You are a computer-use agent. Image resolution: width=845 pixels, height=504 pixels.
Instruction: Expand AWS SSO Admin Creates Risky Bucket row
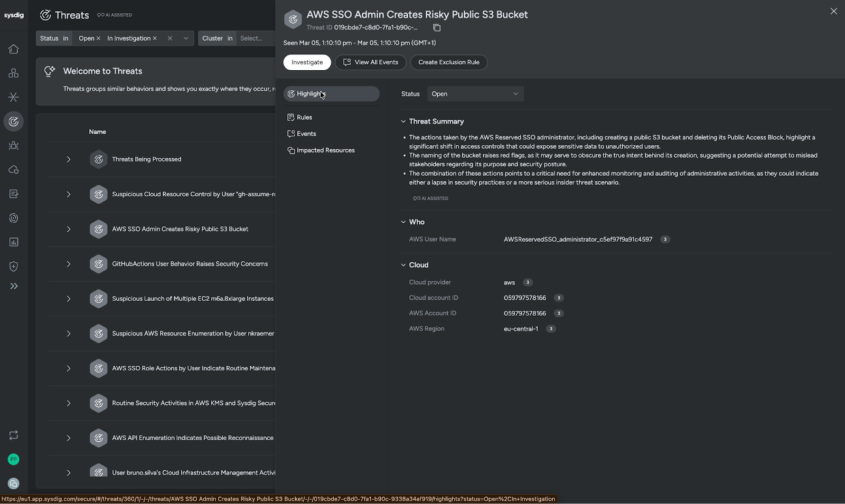68,229
